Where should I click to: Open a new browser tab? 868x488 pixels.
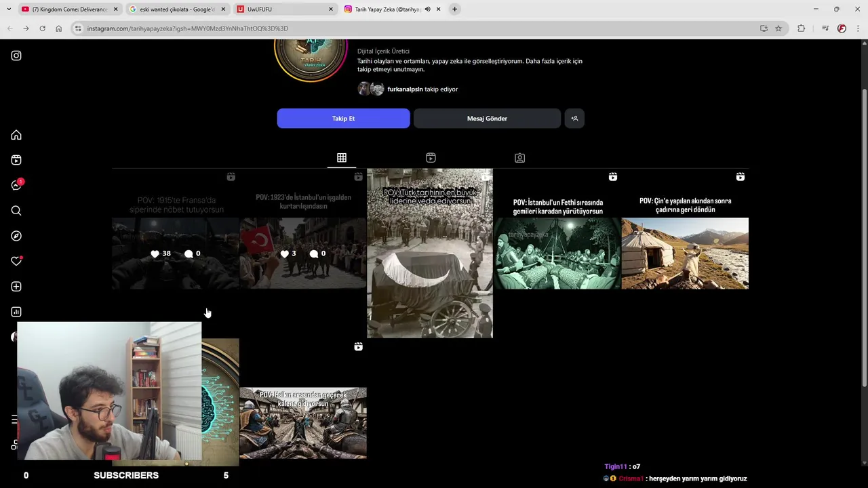455,9
